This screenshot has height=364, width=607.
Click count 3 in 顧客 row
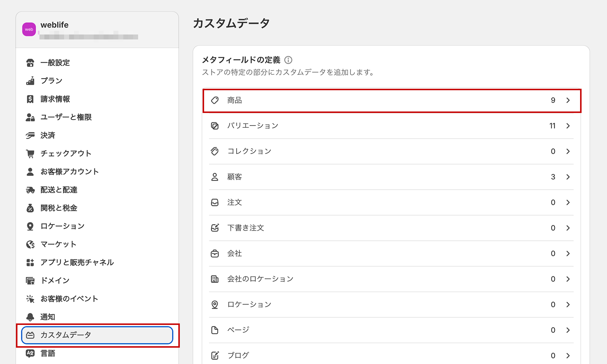coord(553,177)
